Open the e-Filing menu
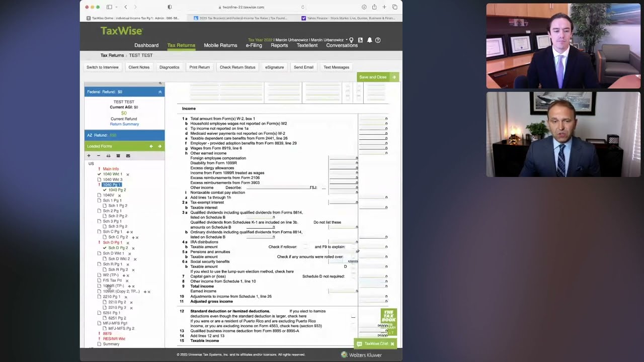Image resolution: width=644 pixels, height=362 pixels. point(254,45)
